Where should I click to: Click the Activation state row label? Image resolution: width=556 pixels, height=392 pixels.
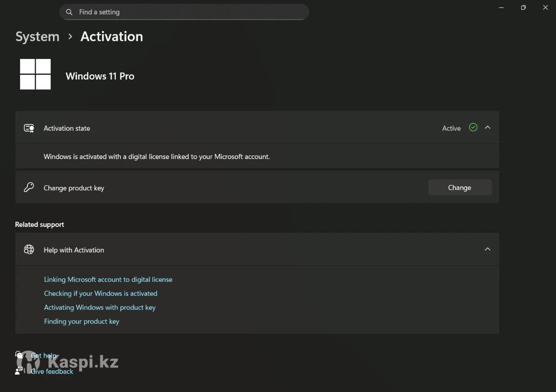[x=67, y=128]
